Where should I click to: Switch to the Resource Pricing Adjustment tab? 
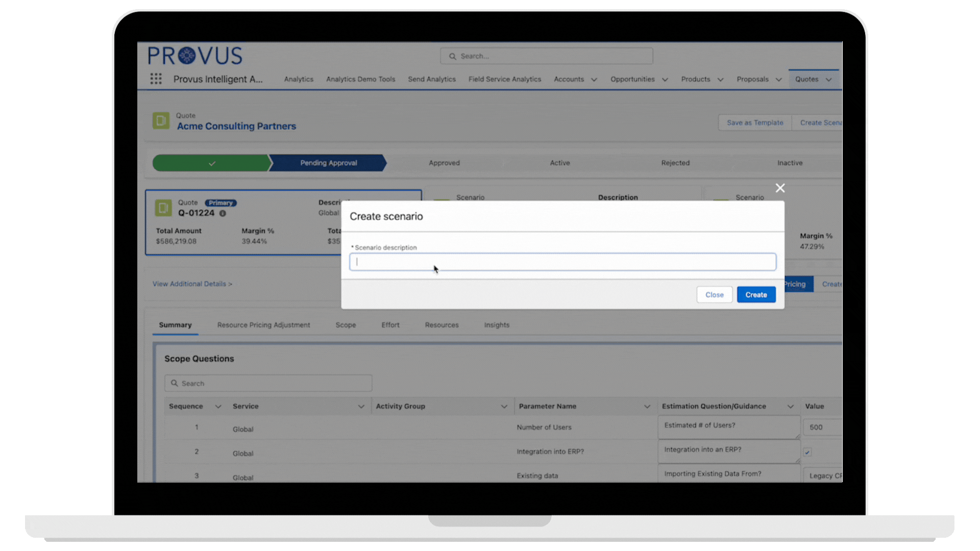(x=263, y=325)
